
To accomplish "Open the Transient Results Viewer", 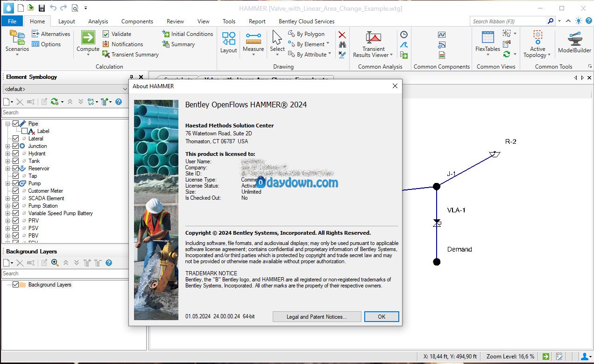I will pyautogui.click(x=373, y=44).
